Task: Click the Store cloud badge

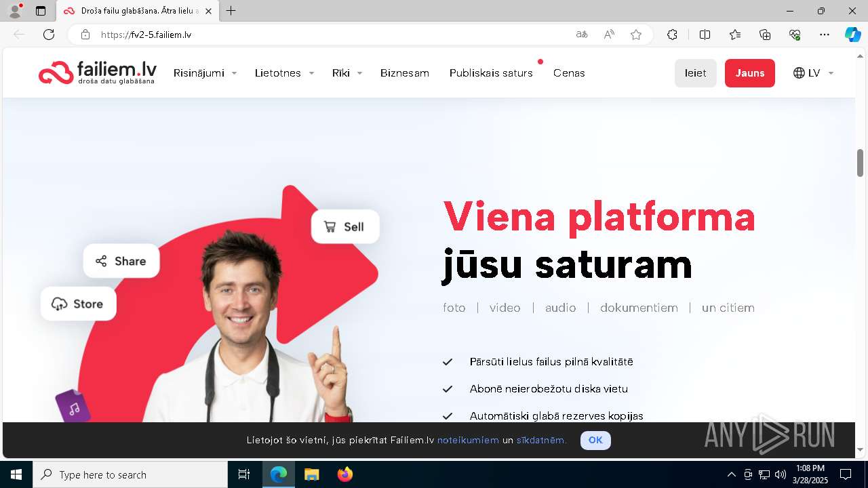Action: click(79, 304)
